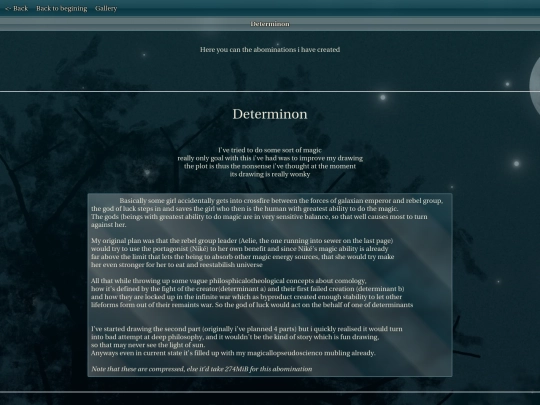Viewport: 540px width, 405px height.
Task: Click the line starting 'really only goal with this'
Action: (x=270, y=158)
